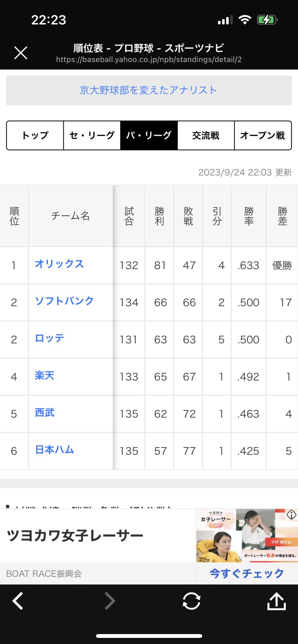This screenshot has width=298, height=644.
Task: Tap the browser forward arrow icon
Action: (110, 601)
